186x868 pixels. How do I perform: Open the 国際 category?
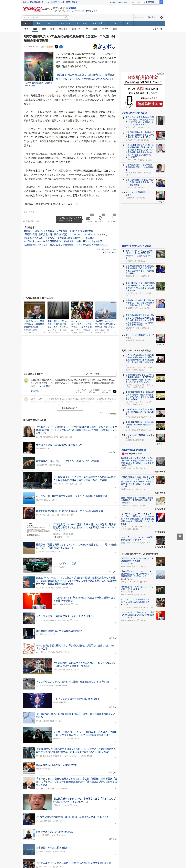[x=44, y=29]
